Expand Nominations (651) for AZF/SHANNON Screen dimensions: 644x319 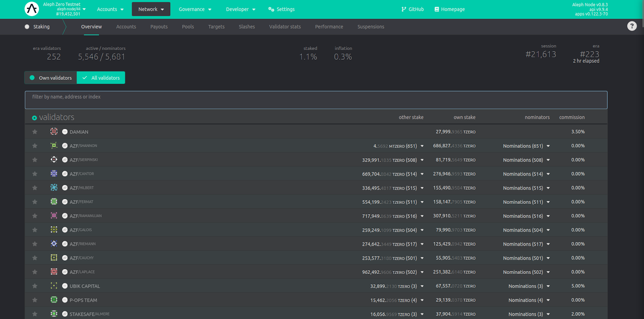point(526,146)
